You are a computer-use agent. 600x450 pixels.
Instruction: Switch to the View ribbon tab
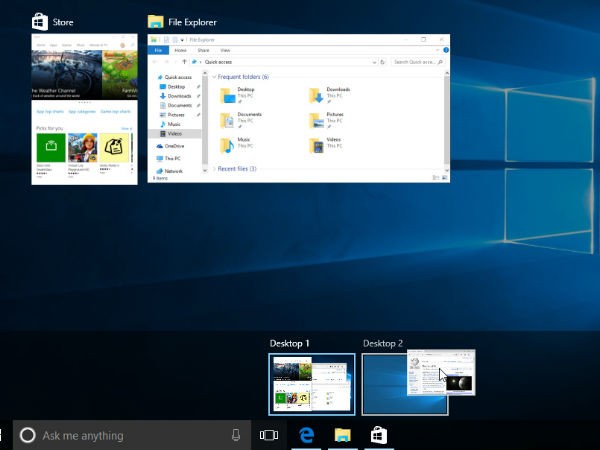pyautogui.click(x=225, y=49)
